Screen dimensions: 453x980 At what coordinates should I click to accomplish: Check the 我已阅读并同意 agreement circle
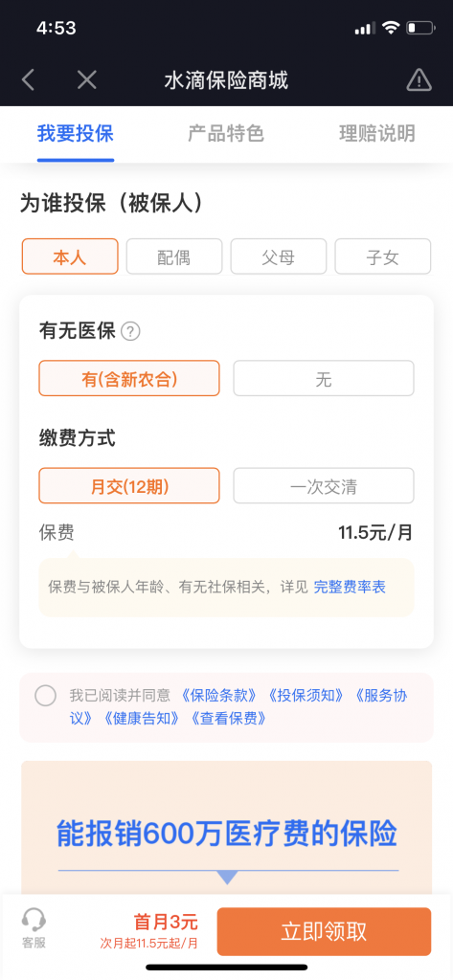pyautogui.click(x=46, y=695)
